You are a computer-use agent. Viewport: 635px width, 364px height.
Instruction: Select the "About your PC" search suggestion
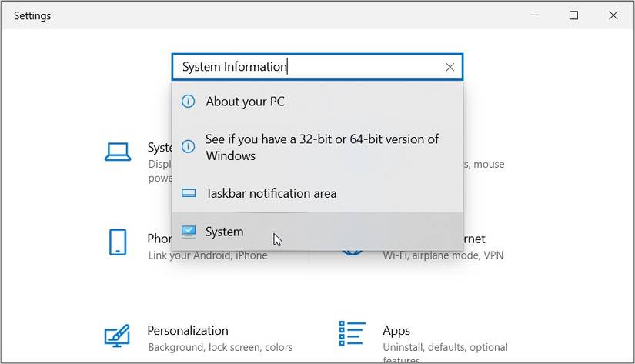coord(245,102)
